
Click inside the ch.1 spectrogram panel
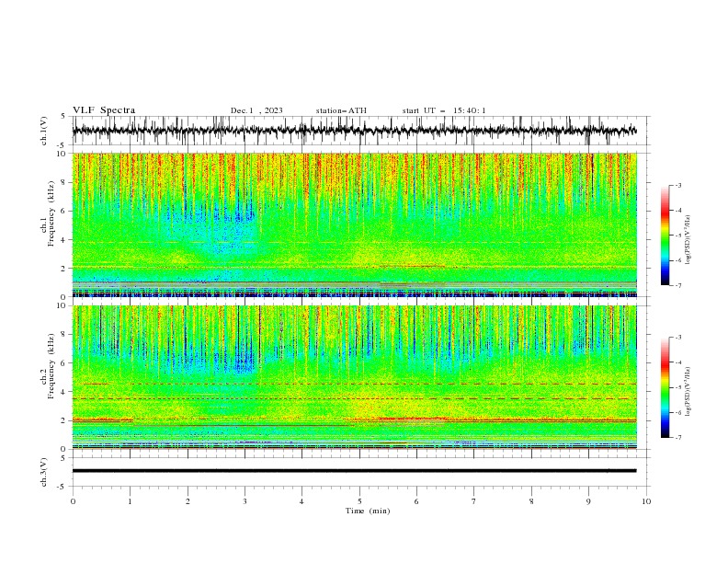(354, 224)
